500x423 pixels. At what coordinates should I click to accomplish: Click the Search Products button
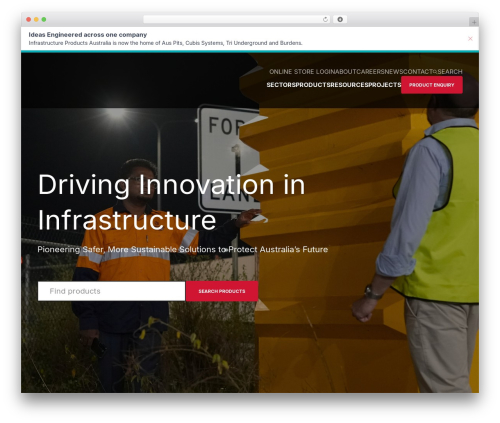[x=222, y=291]
